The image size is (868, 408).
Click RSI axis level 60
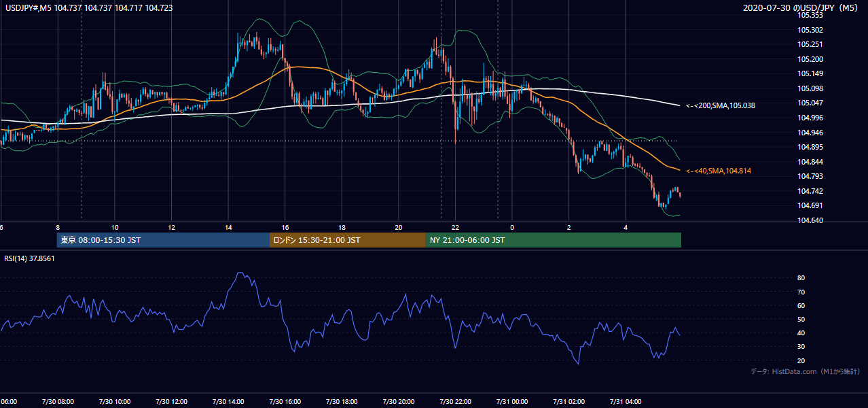(x=801, y=305)
